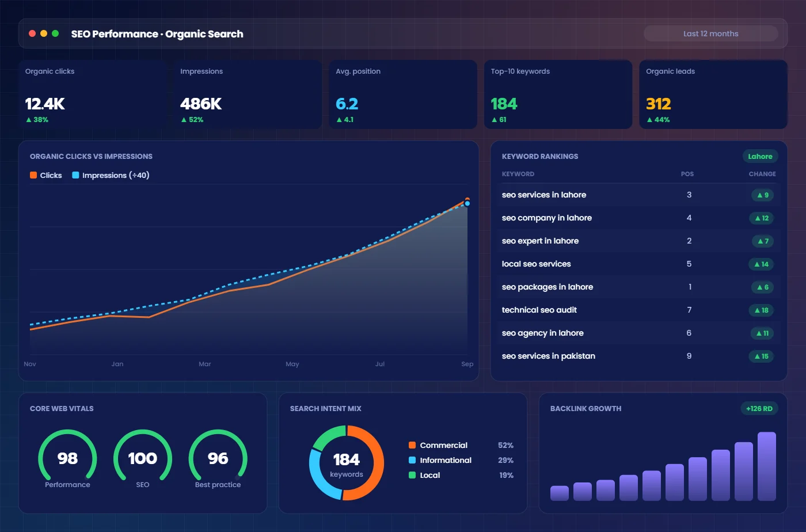
Task: Select the green Local legend swatch
Action: pyautogui.click(x=412, y=475)
